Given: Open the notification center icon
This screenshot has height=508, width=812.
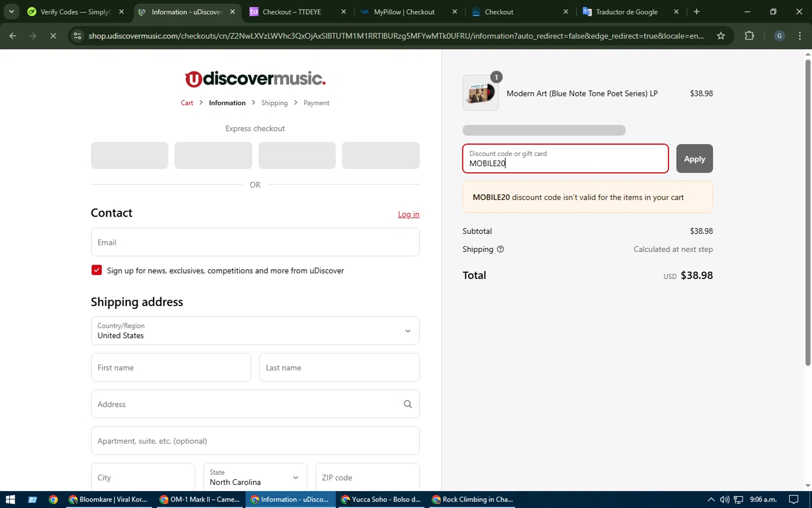Looking at the screenshot, I should [794, 499].
